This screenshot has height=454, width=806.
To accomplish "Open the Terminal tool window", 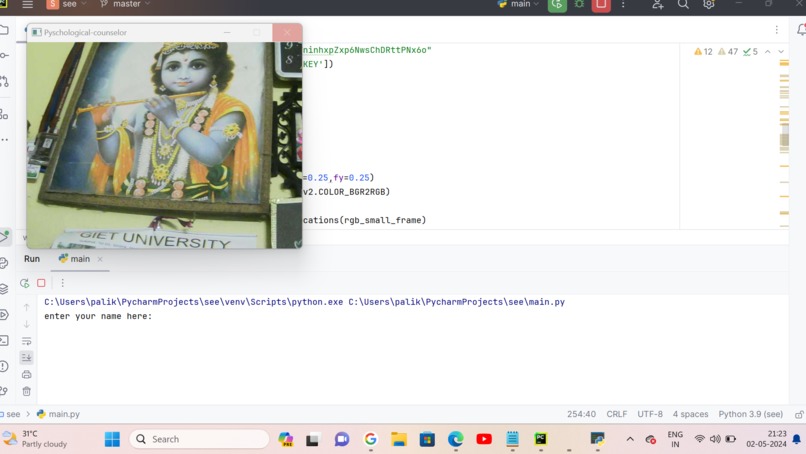I will [5, 340].
